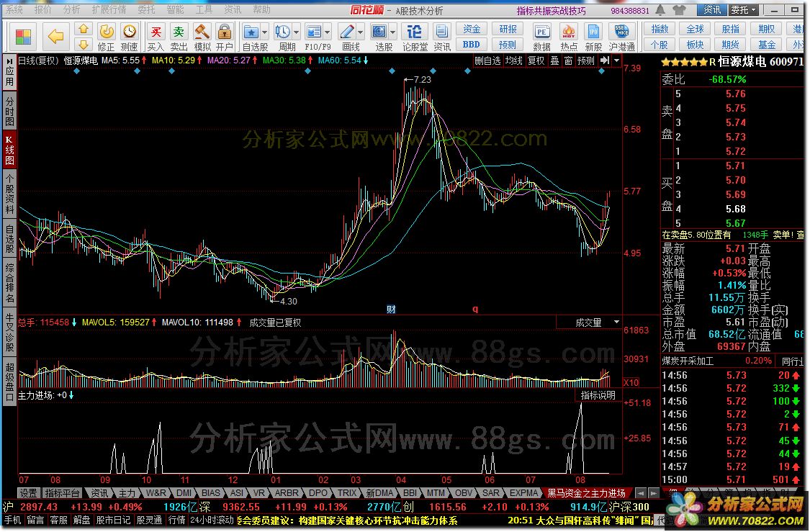Expand the F10/F9 dropdown arrow
The height and width of the screenshot is (532, 810).
328,32
